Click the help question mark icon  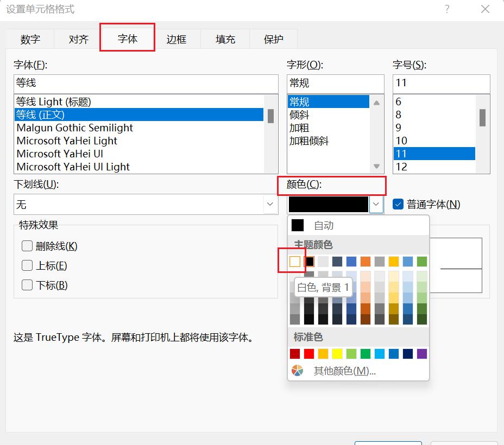pyautogui.click(x=447, y=9)
